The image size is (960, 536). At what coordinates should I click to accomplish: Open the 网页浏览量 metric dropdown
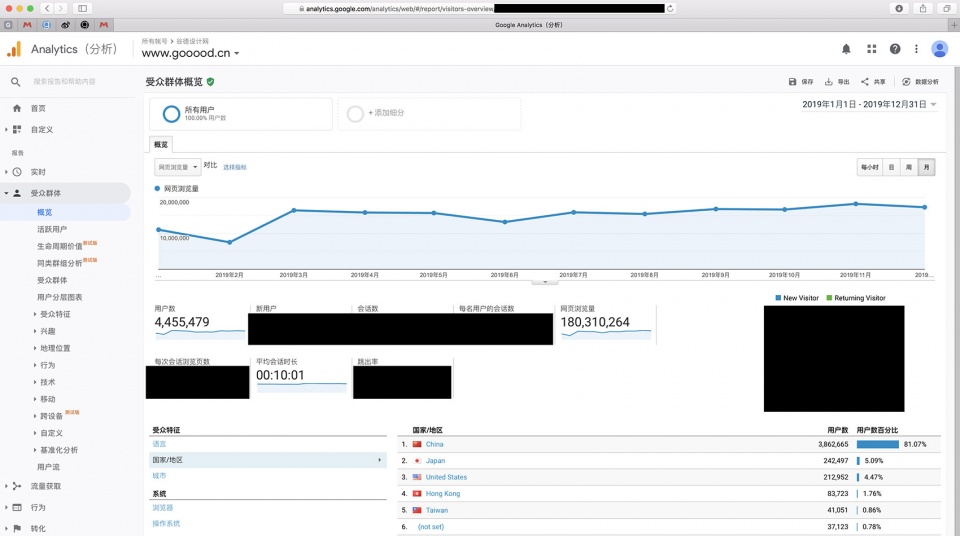pyautogui.click(x=178, y=167)
